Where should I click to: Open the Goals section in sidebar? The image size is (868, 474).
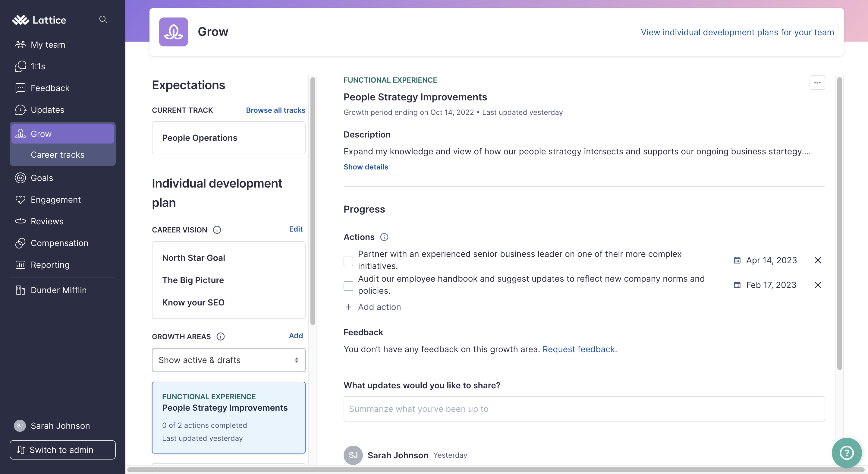pyautogui.click(x=41, y=177)
